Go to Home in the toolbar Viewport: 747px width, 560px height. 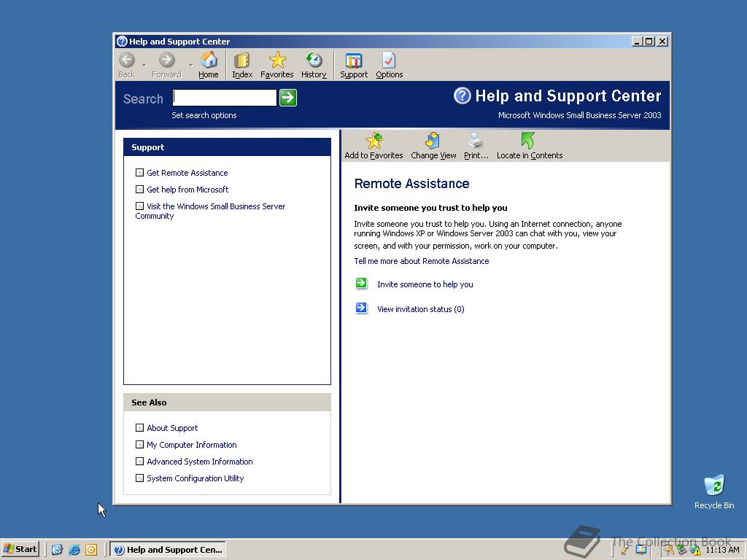tap(208, 65)
